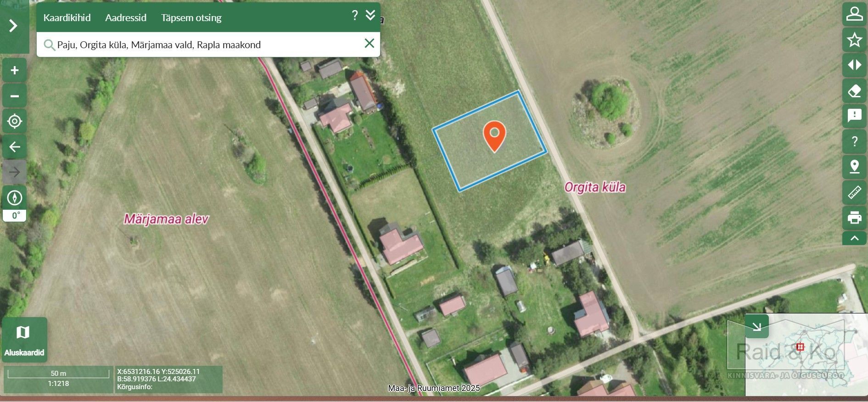This screenshot has height=402, width=868.
Task: Collapse the right toolbar with up chevron
Action: tap(854, 238)
